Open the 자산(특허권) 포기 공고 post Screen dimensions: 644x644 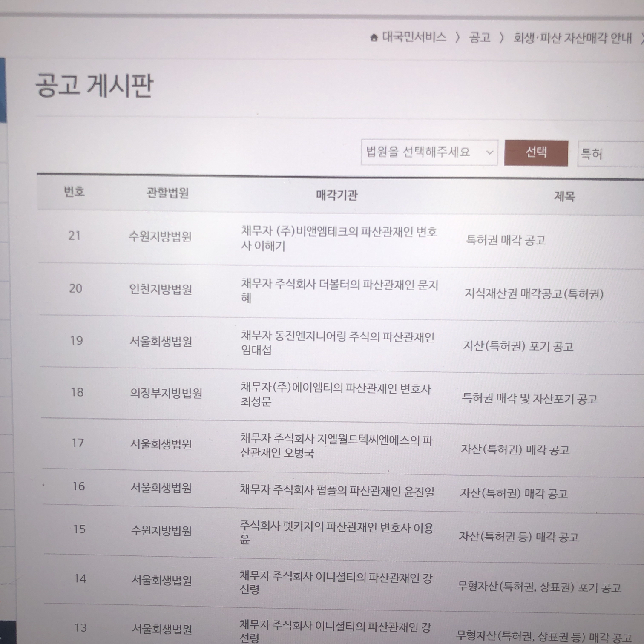pyautogui.click(x=518, y=346)
